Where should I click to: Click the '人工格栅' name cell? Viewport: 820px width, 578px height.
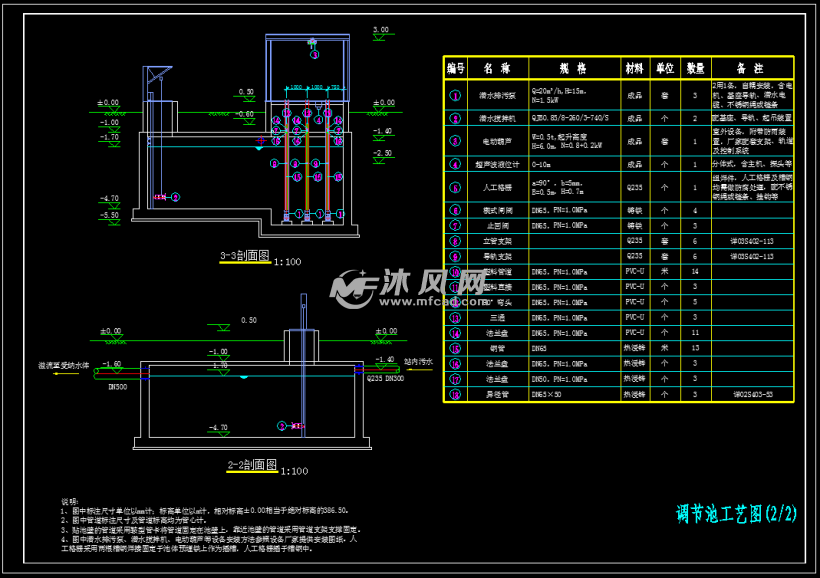(497, 187)
